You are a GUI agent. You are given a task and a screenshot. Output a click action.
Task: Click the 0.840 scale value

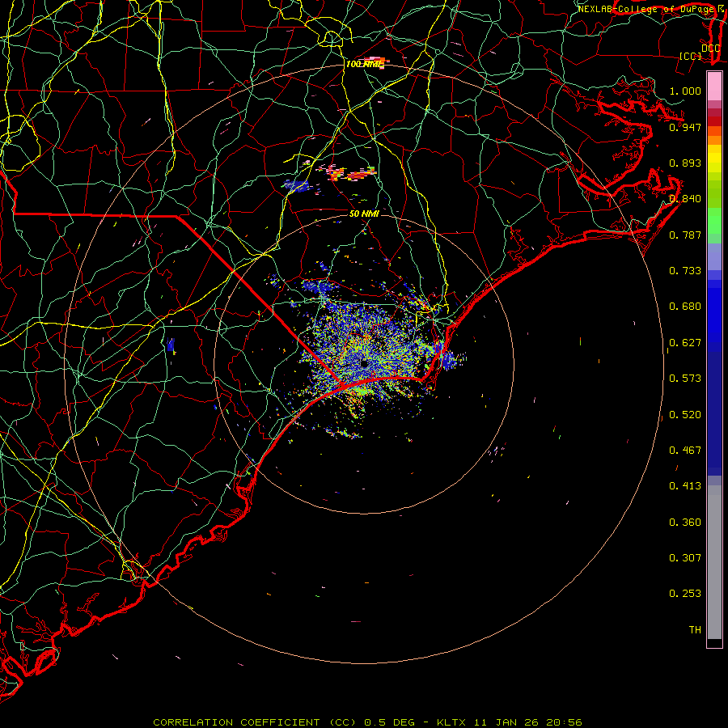[685, 199]
